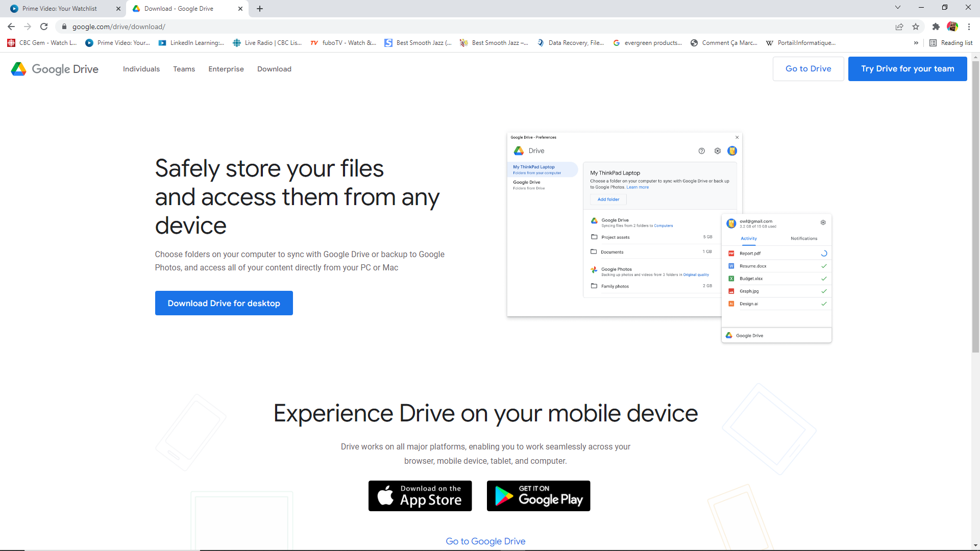Open Chrome three-dot menu
This screenshot has height=551, width=980.
(969, 27)
